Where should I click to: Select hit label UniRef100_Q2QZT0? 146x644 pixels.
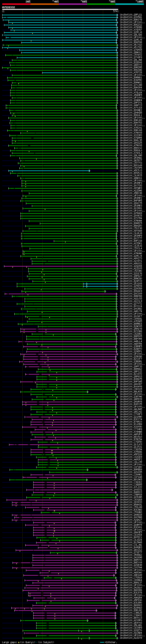coord(131,630)
